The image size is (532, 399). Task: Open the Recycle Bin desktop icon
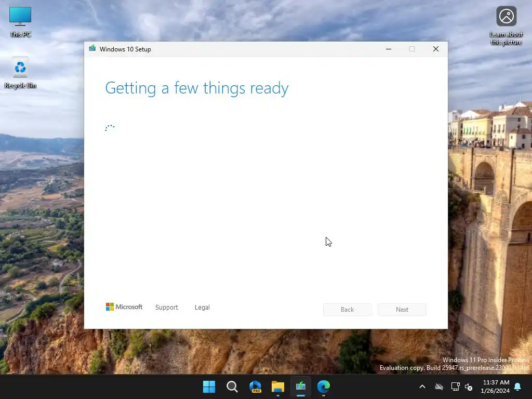click(x=20, y=72)
